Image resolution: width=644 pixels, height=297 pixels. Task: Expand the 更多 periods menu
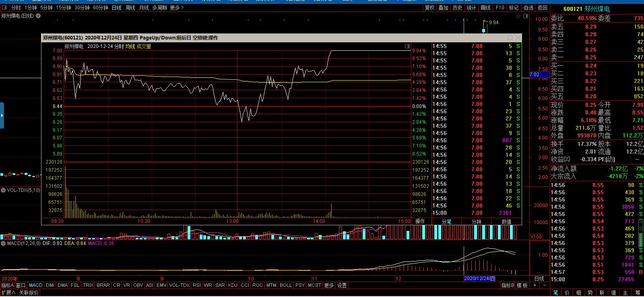177,8
